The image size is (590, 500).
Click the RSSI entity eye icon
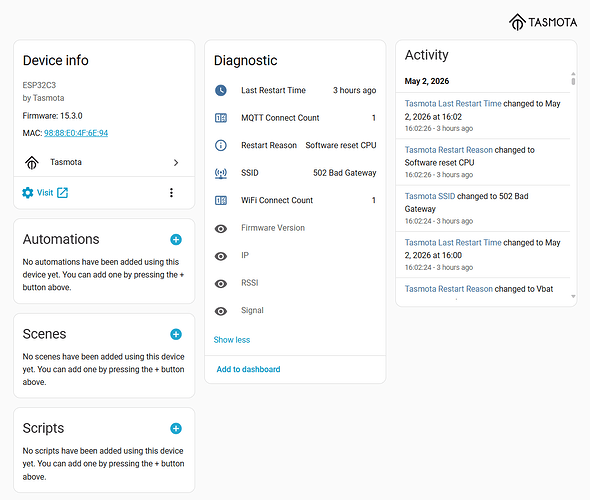click(221, 284)
